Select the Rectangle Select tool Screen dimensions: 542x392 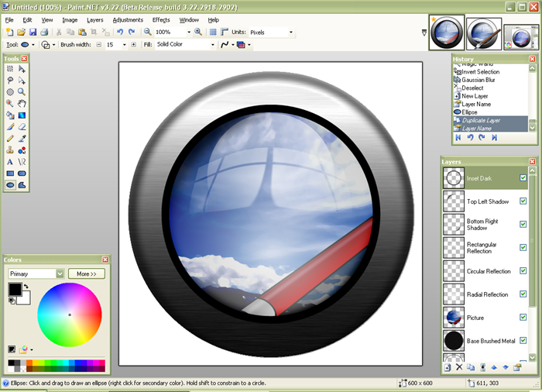pyautogui.click(x=10, y=69)
